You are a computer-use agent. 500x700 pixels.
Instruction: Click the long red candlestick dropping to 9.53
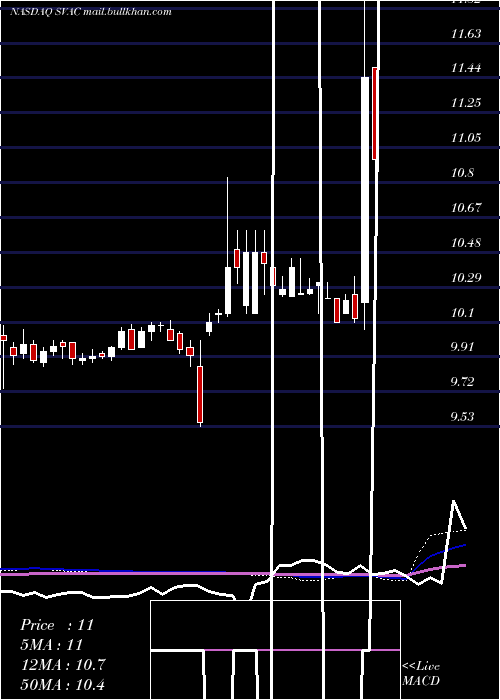[x=200, y=394]
